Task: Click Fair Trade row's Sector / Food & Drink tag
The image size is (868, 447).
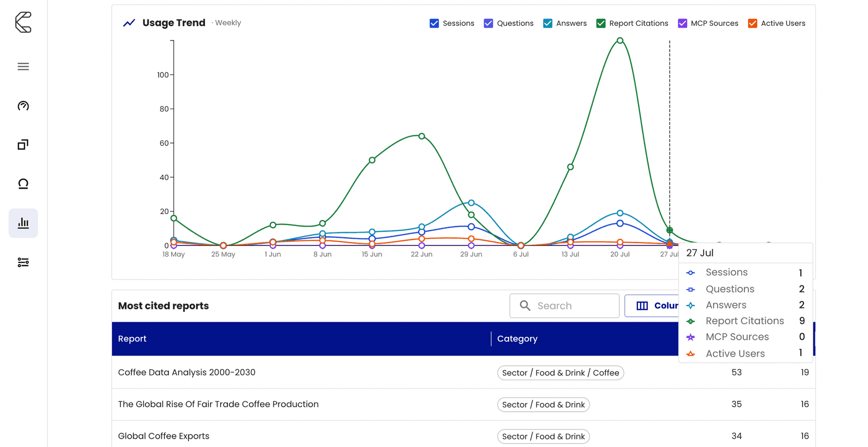Action: click(543, 404)
